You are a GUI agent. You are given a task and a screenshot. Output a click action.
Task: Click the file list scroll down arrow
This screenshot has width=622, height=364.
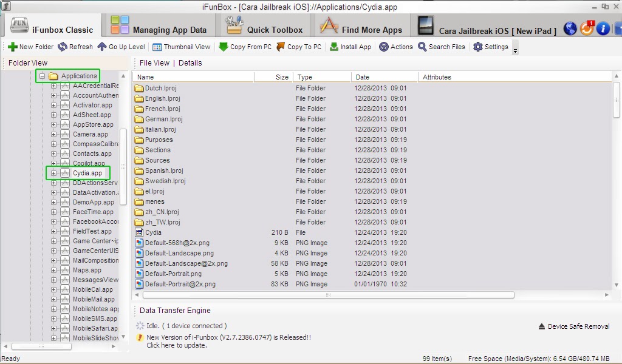[616, 285]
